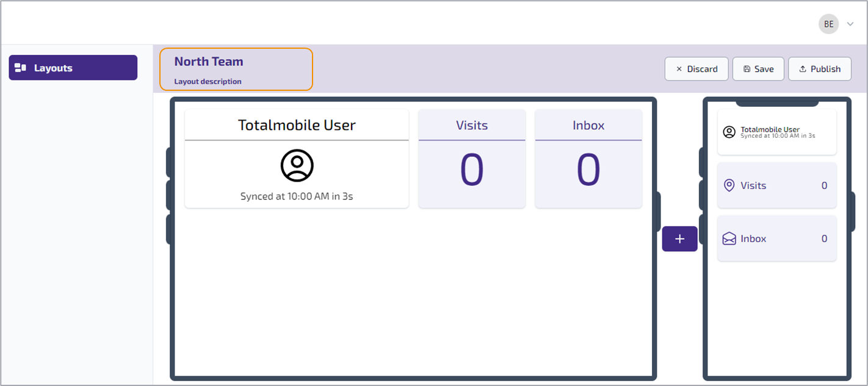868x386 pixels.
Task: Click the Publish button
Action: pos(820,69)
